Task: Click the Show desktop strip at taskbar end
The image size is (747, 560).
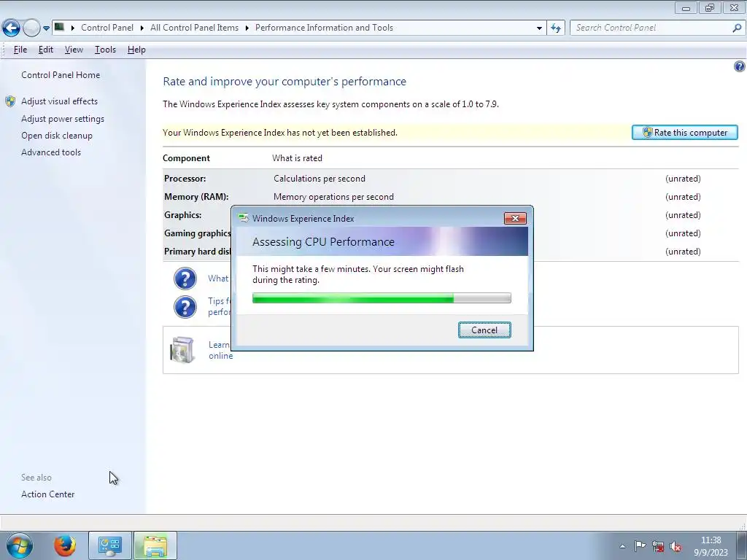Action: pos(742,545)
